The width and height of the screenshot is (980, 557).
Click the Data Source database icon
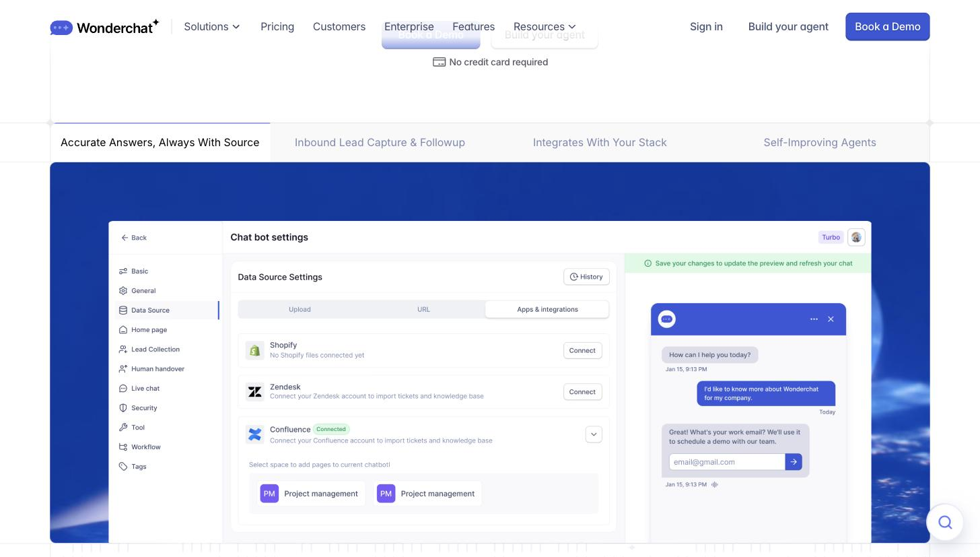(x=123, y=310)
